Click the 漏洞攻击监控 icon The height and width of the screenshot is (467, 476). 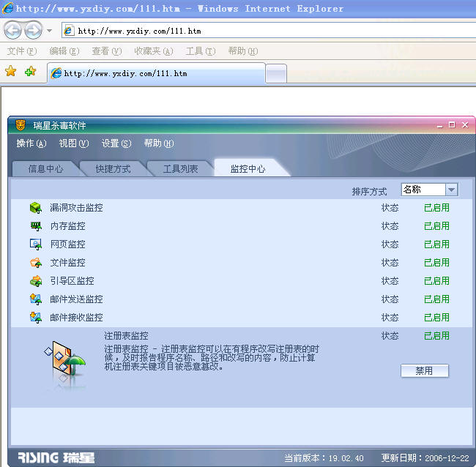36,208
